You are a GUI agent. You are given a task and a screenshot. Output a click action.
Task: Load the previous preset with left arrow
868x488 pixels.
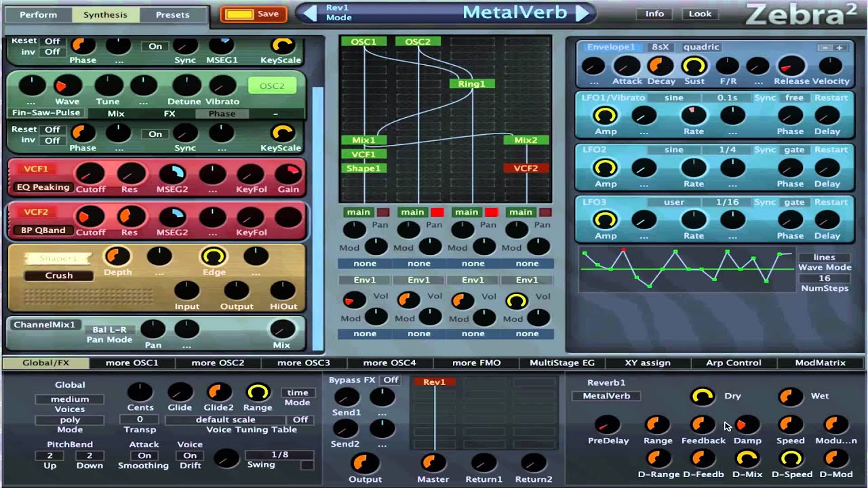pos(310,13)
